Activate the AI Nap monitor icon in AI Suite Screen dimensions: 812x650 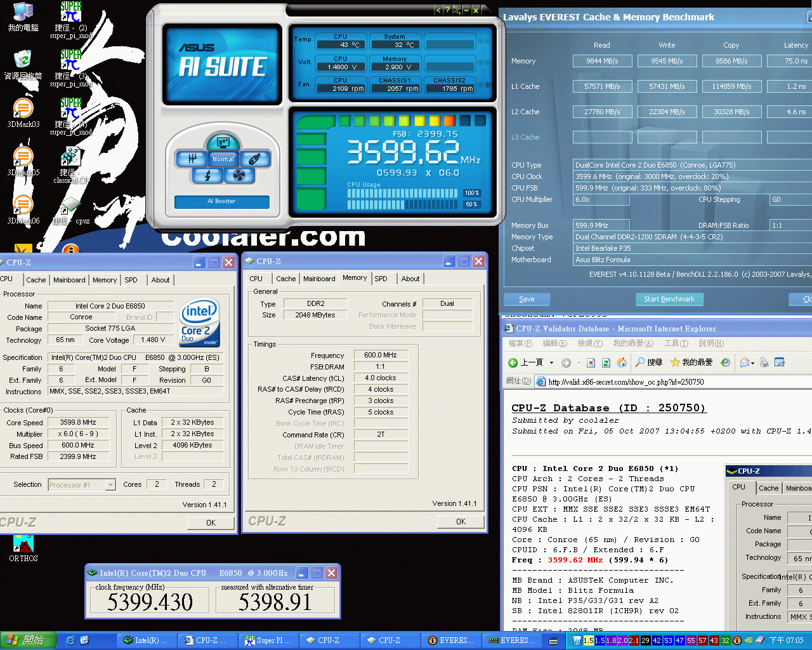pyautogui.click(x=223, y=142)
